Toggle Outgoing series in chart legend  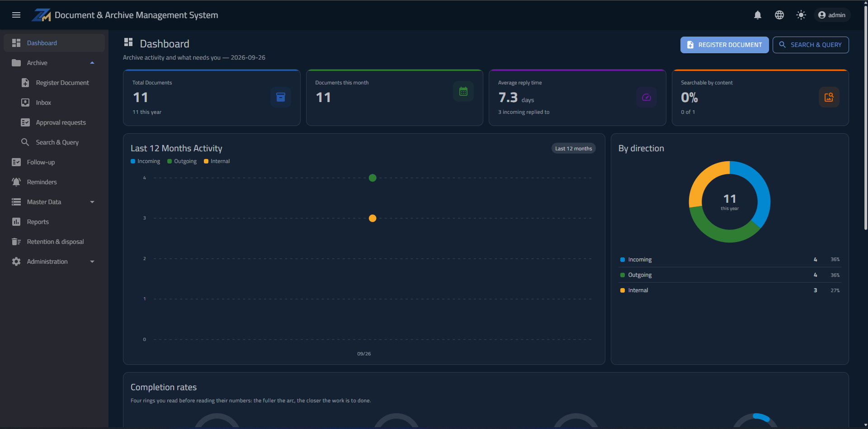(x=182, y=161)
